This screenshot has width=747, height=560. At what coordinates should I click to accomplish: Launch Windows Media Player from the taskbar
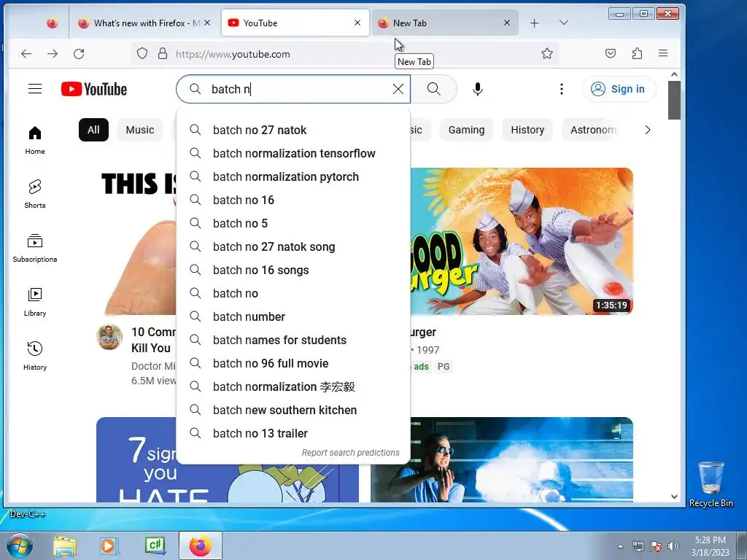pyautogui.click(x=109, y=546)
